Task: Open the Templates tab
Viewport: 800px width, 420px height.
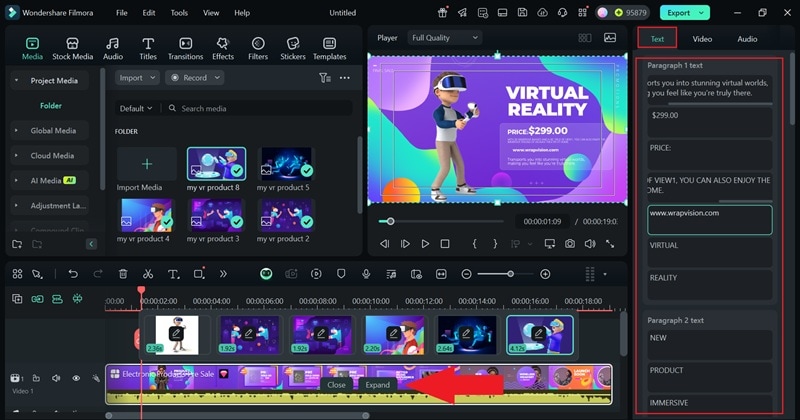Action: [330, 49]
